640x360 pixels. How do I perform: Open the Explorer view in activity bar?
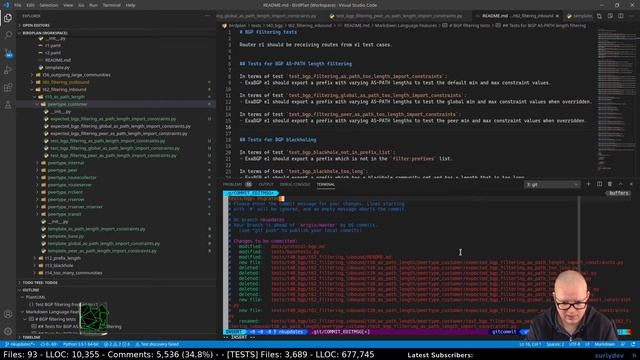click(8, 18)
